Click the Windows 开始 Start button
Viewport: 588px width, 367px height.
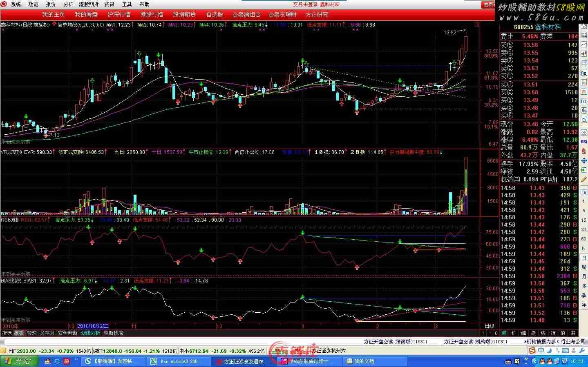[19, 361]
